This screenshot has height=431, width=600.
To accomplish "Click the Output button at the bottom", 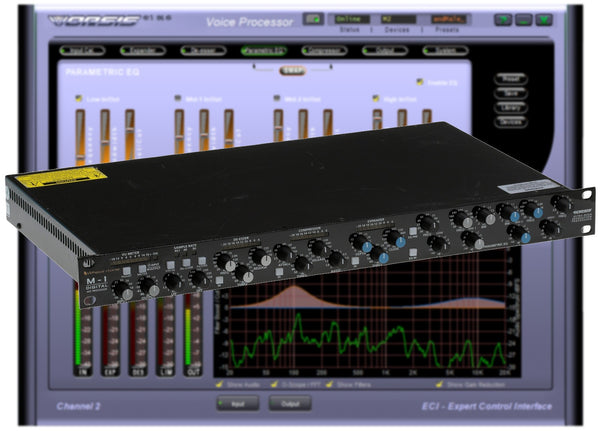I will (x=290, y=404).
